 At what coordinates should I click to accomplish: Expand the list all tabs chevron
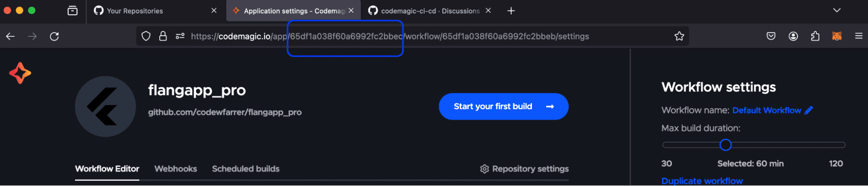pyautogui.click(x=837, y=10)
